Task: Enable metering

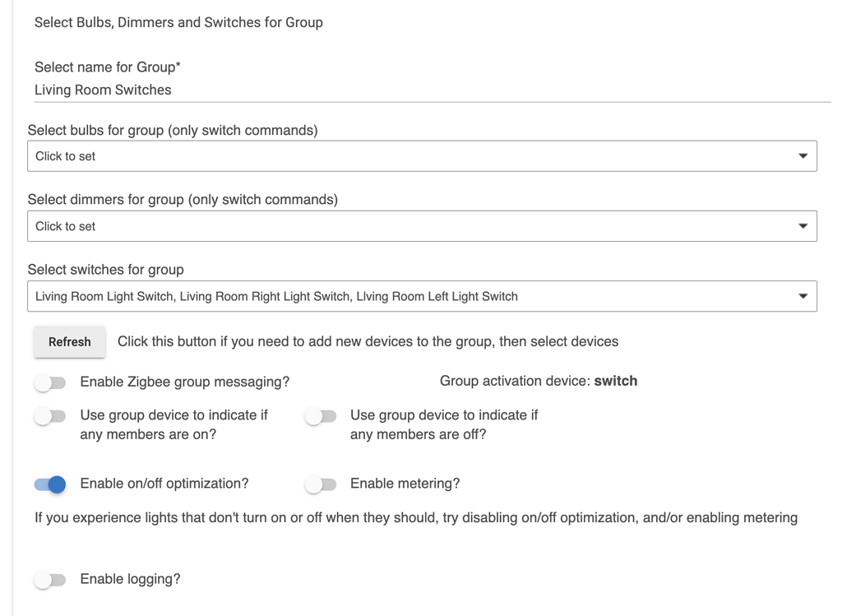Action: tap(321, 484)
